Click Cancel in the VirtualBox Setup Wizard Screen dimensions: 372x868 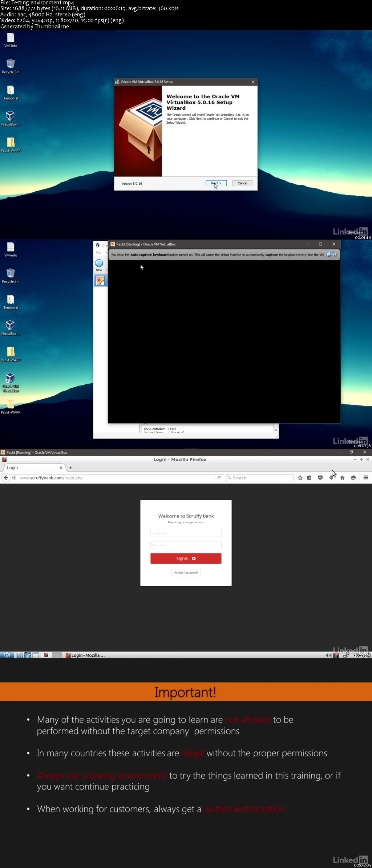242,183
